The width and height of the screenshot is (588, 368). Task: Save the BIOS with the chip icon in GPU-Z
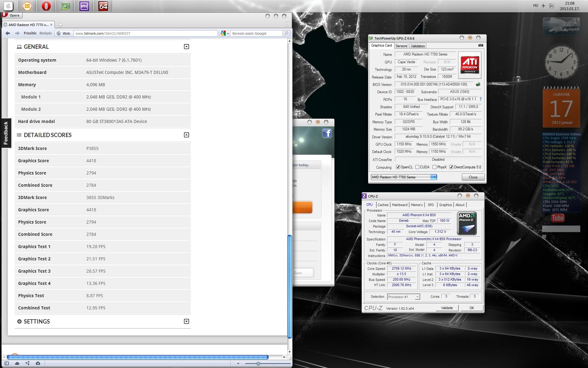point(478,84)
